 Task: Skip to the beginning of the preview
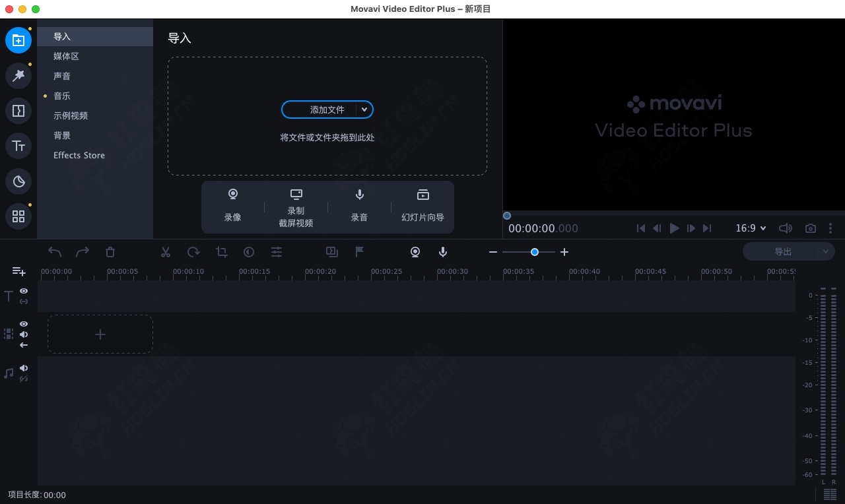click(641, 228)
